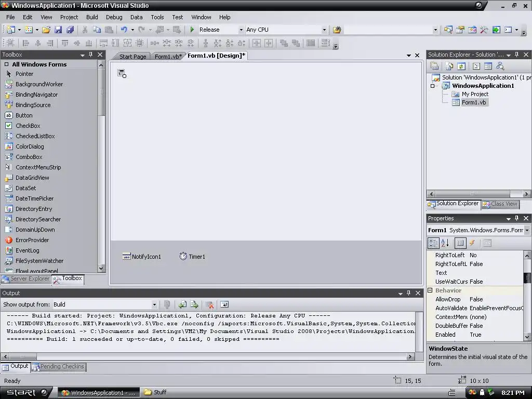Click the Align Lefts layout icon
The height and width of the screenshot is (399, 532).
tap(26, 43)
